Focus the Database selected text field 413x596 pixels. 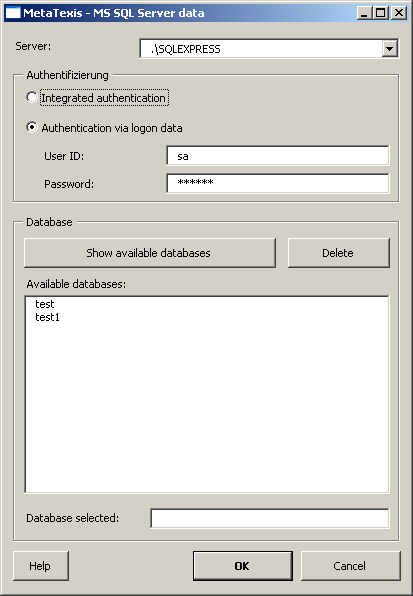point(270,518)
